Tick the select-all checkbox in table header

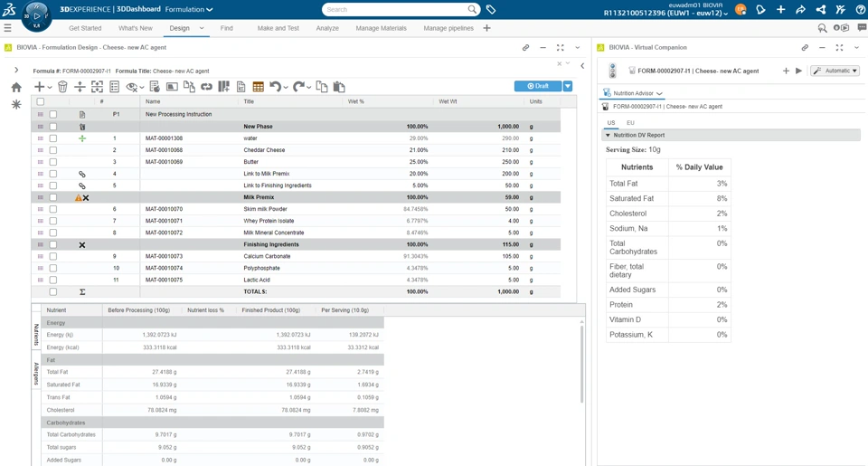point(41,101)
